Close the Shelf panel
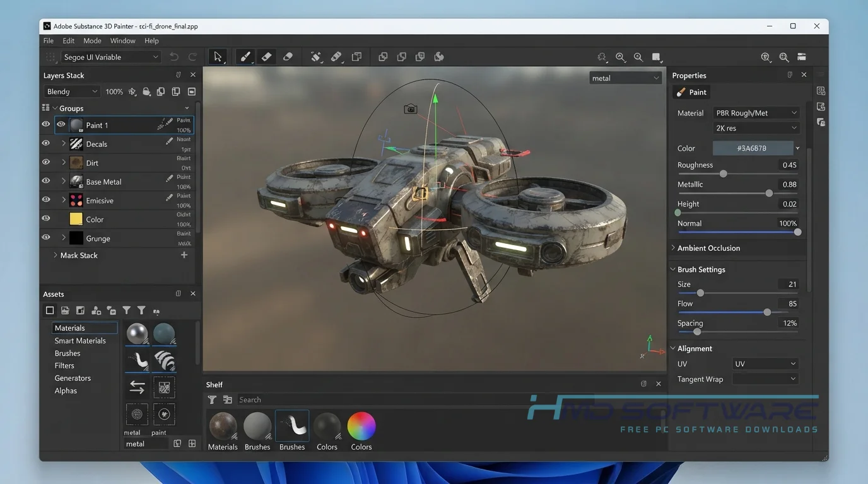 coord(659,384)
